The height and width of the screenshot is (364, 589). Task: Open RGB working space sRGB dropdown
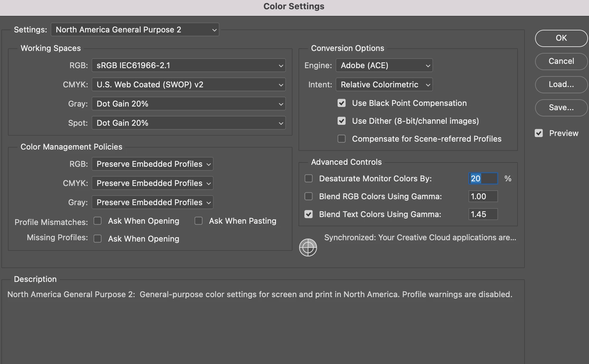coord(189,66)
